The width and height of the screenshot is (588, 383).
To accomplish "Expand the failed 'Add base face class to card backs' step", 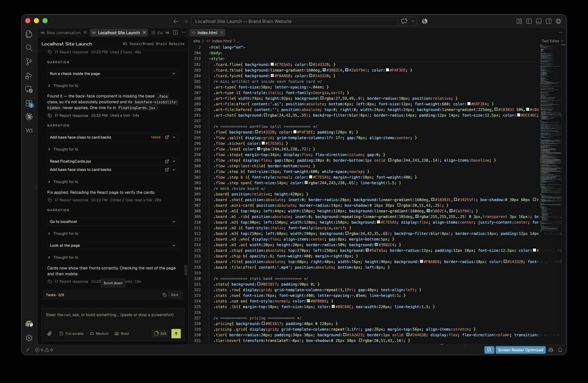I will pyautogui.click(x=174, y=137).
